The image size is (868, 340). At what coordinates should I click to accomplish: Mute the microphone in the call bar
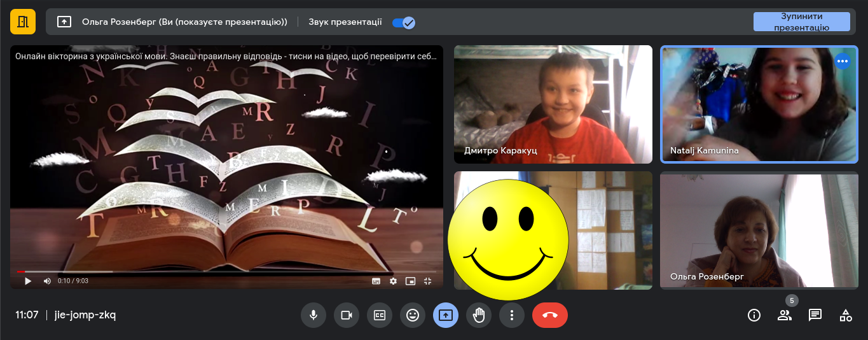click(313, 315)
